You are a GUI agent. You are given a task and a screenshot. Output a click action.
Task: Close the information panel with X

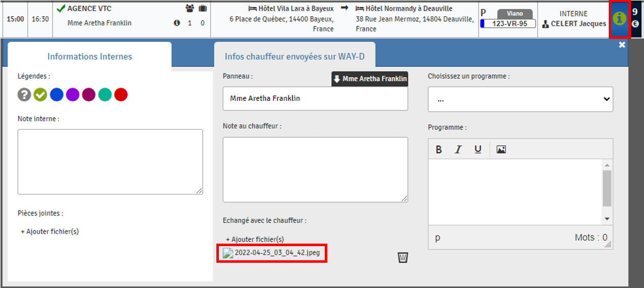pyautogui.click(x=622, y=45)
